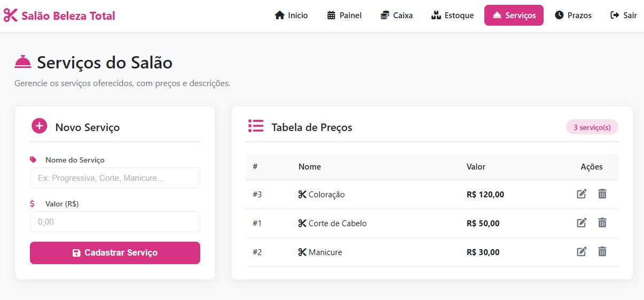The image size is (644, 300).
Task: Click the Nome column header
Action: (x=310, y=167)
